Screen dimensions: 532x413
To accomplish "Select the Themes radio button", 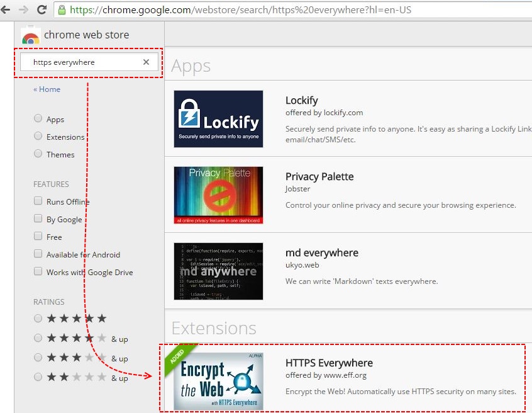I will coord(38,154).
